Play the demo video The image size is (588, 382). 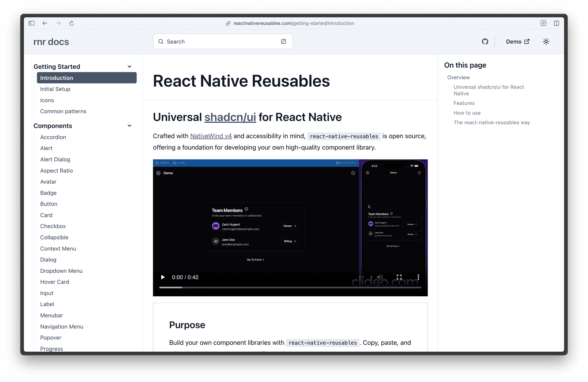(x=163, y=277)
